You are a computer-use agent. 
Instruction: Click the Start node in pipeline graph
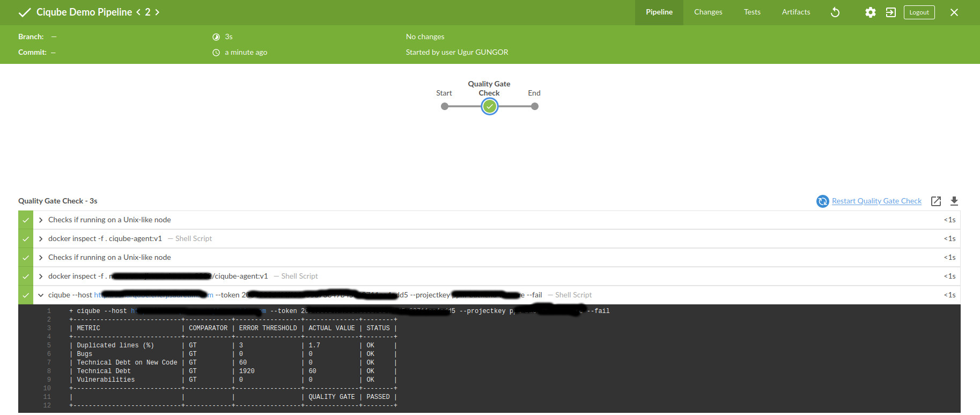(444, 106)
